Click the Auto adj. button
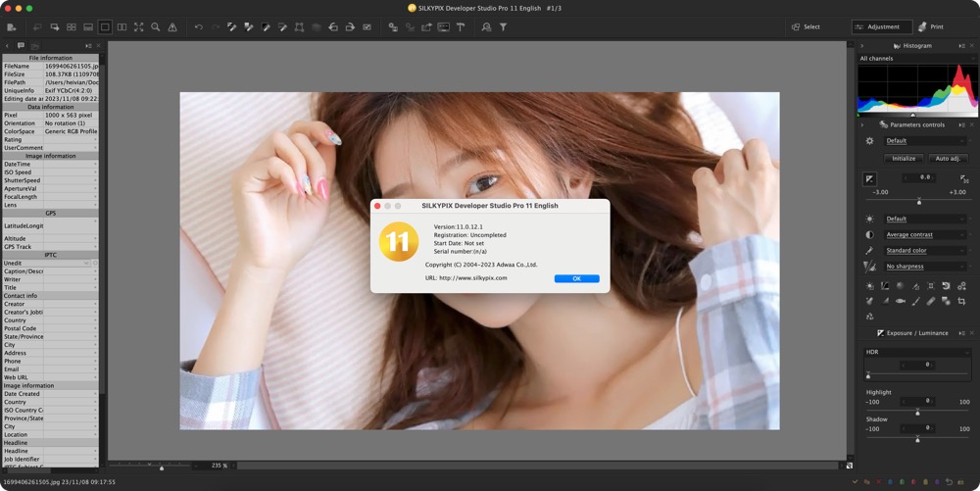 [948, 159]
